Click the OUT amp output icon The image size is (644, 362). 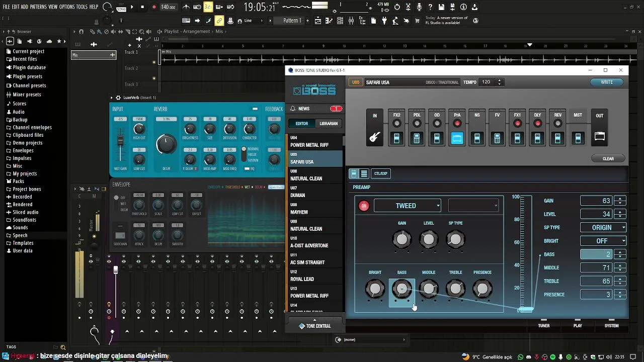pos(599,136)
